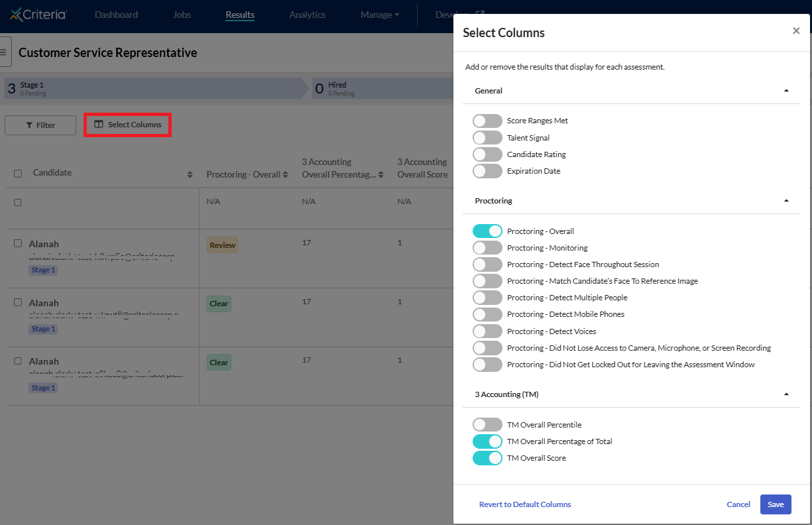
Task: Toggle Did Not Lose Access to Camera option
Action: coord(487,348)
